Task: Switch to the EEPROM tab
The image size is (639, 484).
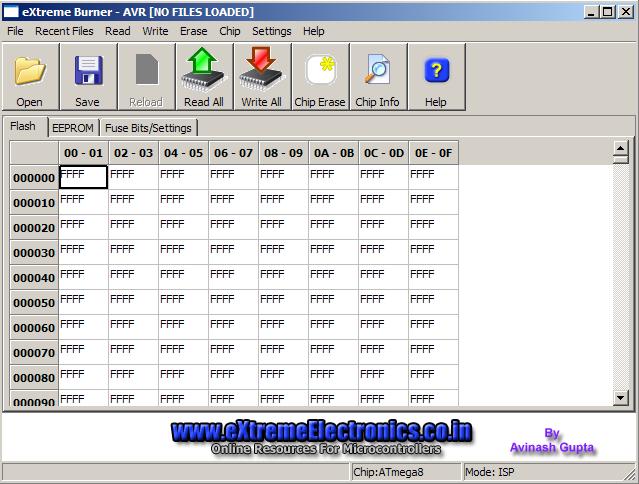Action: tap(73, 128)
